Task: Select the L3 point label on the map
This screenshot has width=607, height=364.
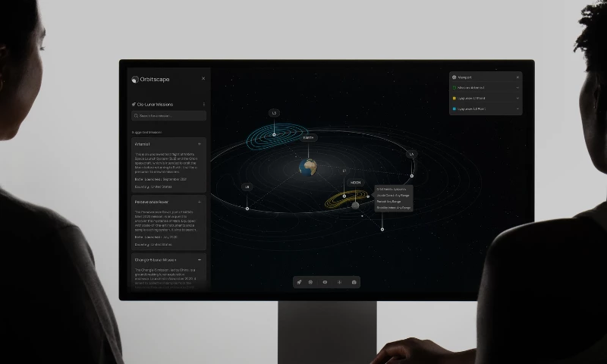Action: coord(274,113)
